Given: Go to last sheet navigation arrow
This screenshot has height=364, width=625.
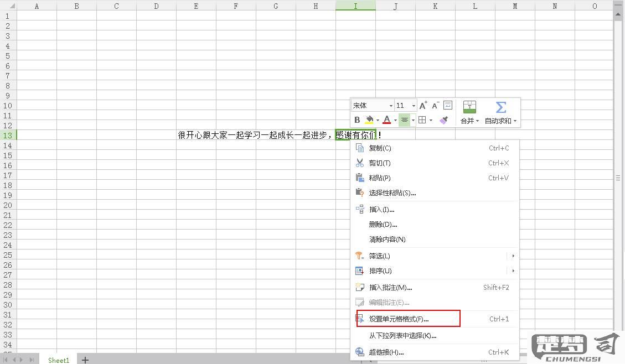Looking at the screenshot, I should point(32,360).
